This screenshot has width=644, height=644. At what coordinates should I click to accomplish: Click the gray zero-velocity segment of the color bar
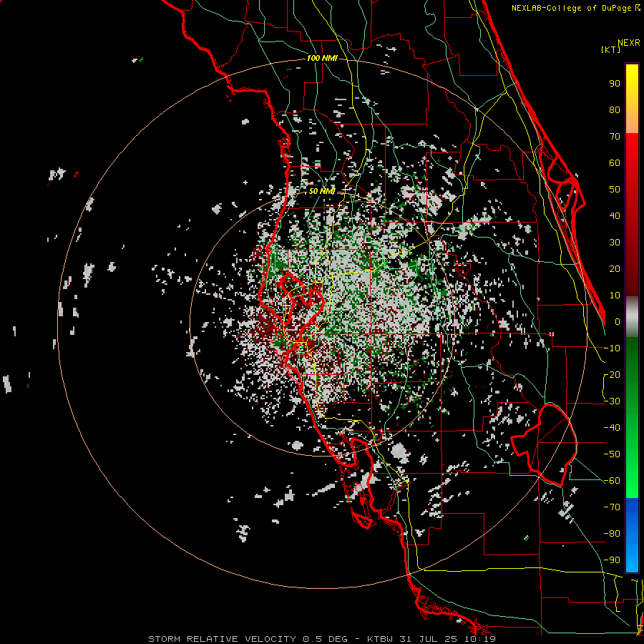click(632, 316)
